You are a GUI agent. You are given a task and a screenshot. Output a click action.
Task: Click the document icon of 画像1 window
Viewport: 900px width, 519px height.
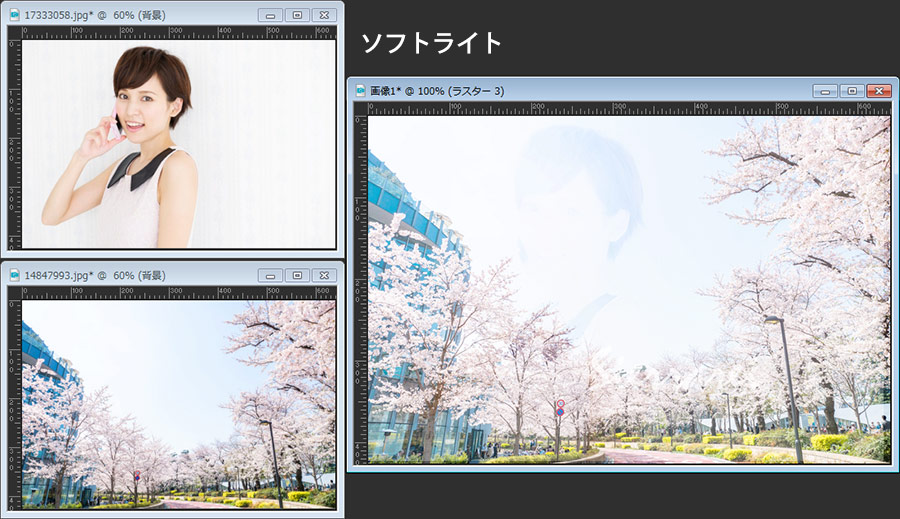coord(360,90)
